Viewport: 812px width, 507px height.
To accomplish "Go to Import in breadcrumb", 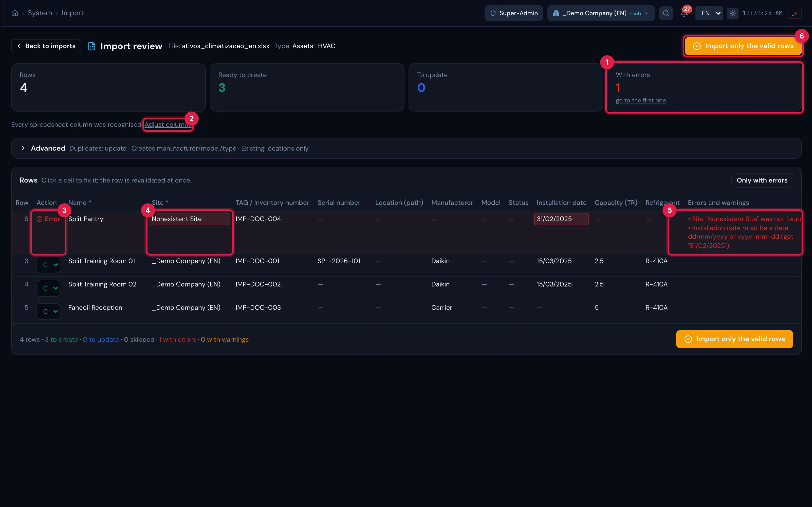I will (72, 13).
